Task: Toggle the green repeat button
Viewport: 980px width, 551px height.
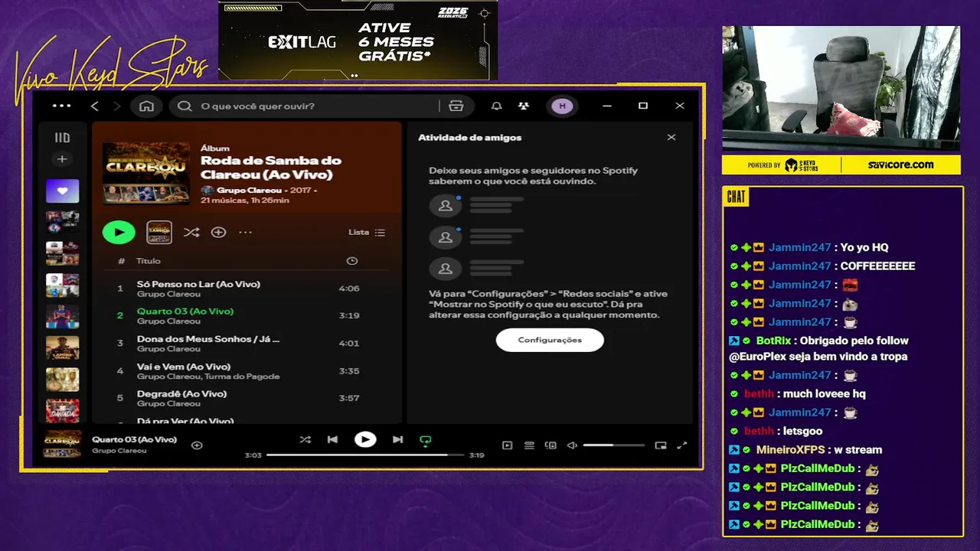Action: click(x=426, y=440)
